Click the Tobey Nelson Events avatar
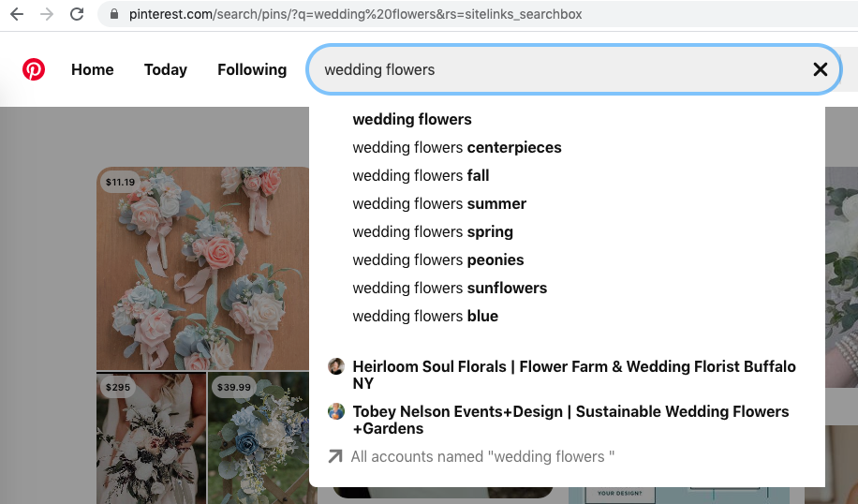The image size is (858, 504). tap(336, 411)
